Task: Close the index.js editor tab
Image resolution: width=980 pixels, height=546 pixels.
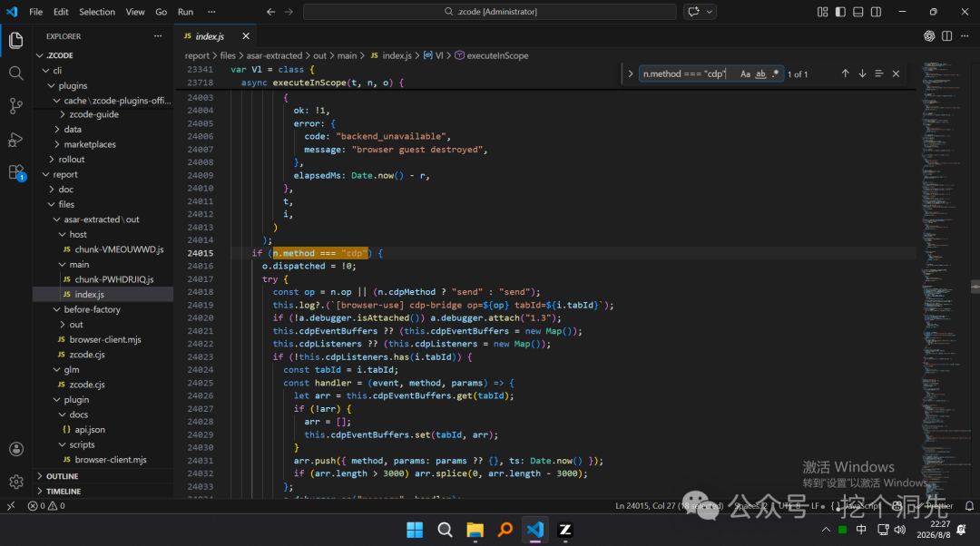Action: [x=246, y=36]
